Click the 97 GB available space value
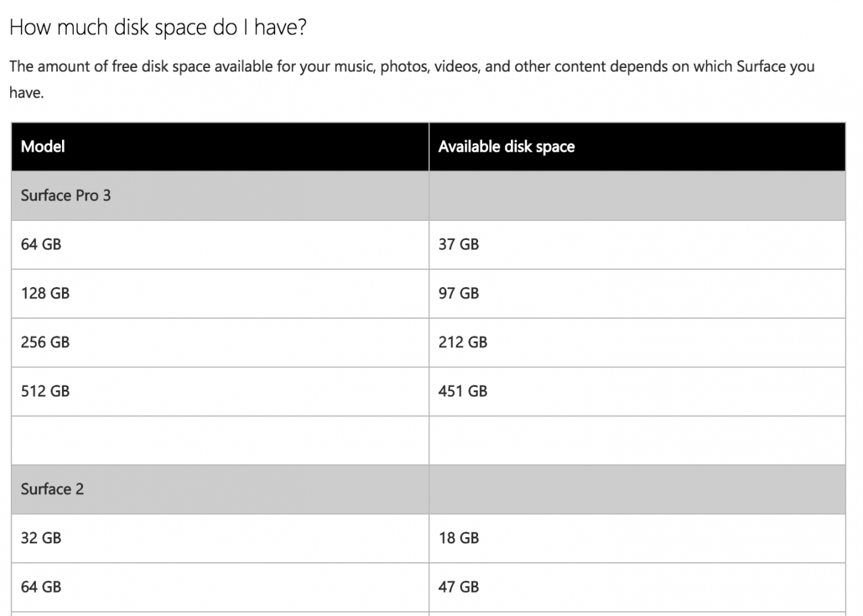 458,293
